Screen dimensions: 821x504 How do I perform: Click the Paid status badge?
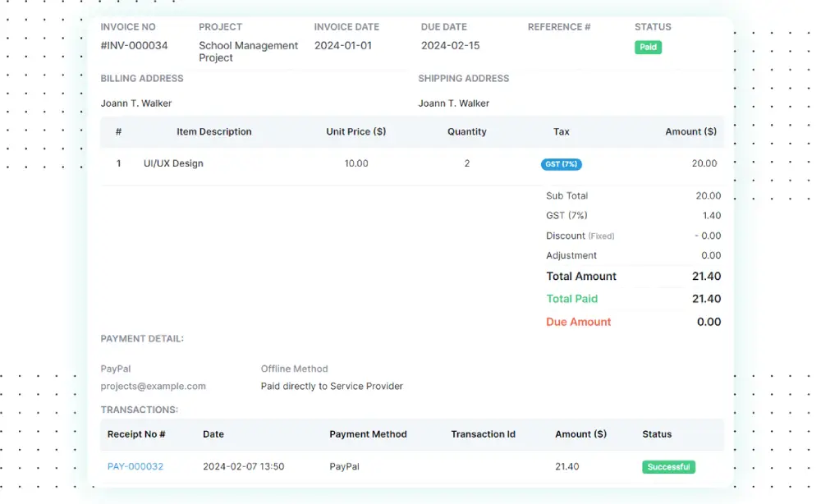point(648,48)
